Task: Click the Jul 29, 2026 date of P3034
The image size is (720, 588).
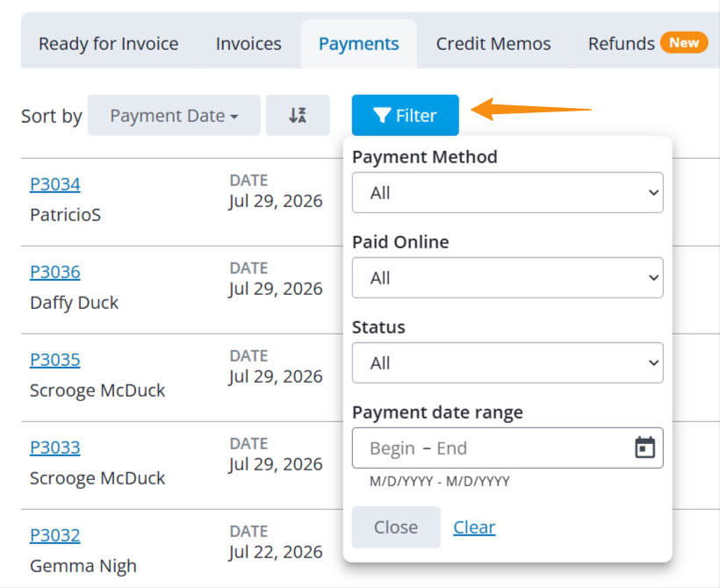Action: (x=276, y=201)
